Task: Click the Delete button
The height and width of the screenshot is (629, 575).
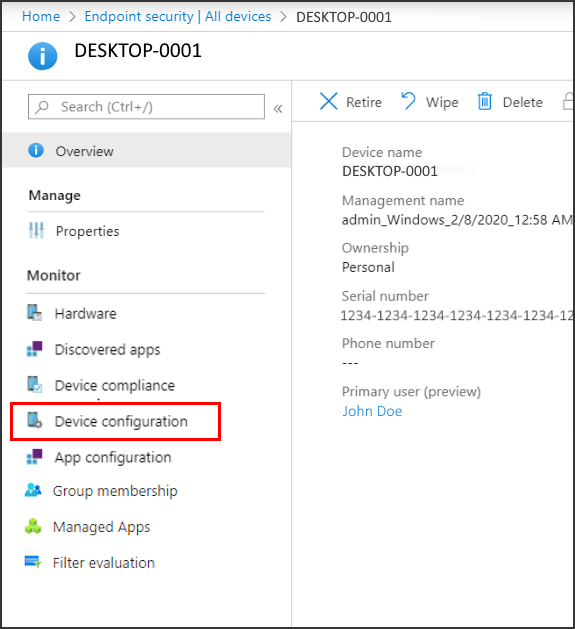Action: tap(510, 102)
